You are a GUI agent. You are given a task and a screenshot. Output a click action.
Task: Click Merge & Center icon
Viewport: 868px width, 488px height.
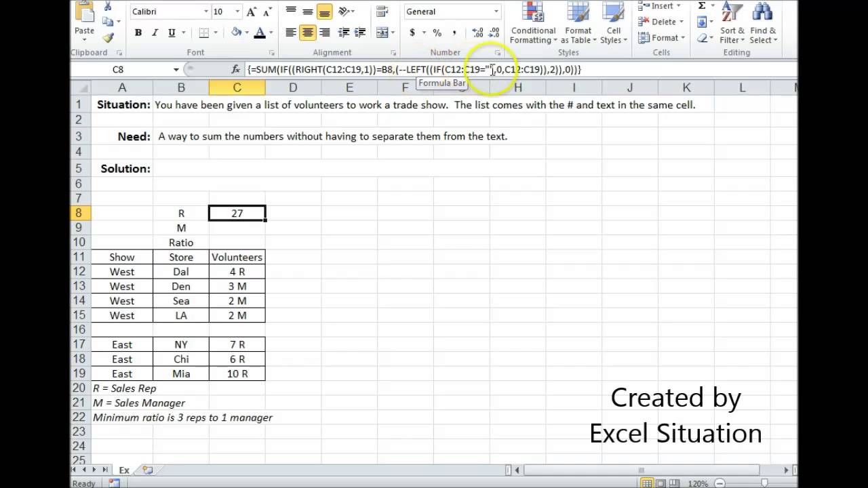click(382, 33)
